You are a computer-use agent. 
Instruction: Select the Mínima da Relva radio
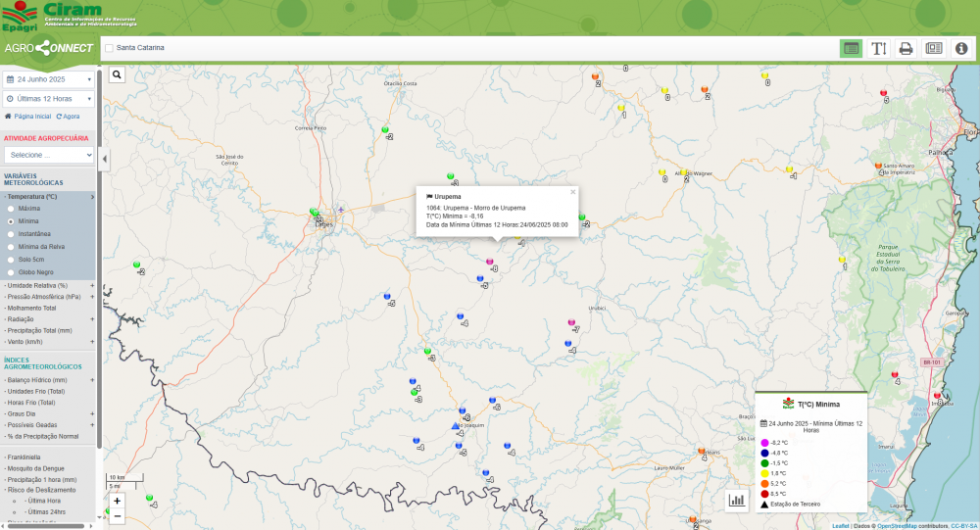coord(11,247)
